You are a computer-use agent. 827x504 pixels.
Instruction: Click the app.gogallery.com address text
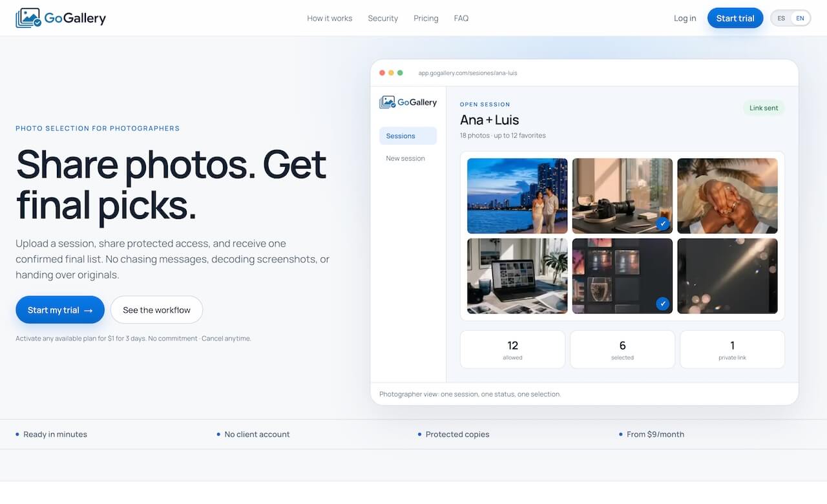coord(468,73)
